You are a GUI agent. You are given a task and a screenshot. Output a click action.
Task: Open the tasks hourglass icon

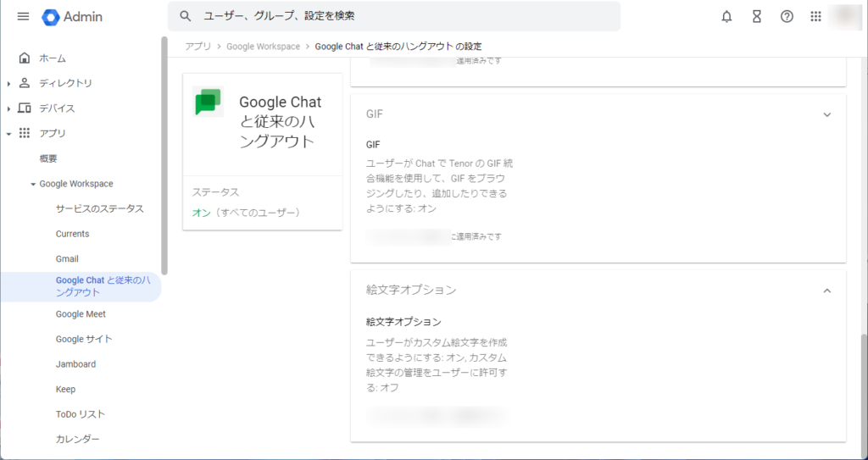pyautogui.click(x=757, y=17)
